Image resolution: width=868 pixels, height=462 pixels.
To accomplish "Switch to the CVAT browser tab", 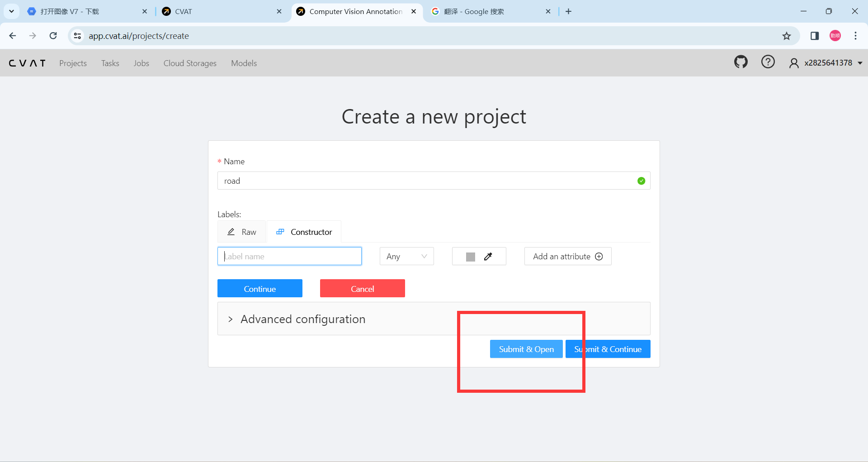I will point(222,11).
